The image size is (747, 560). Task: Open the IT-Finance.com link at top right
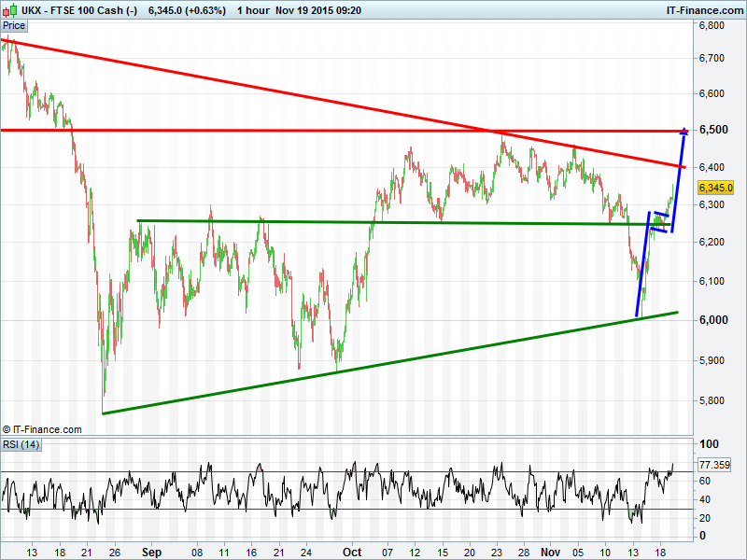coord(704,9)
